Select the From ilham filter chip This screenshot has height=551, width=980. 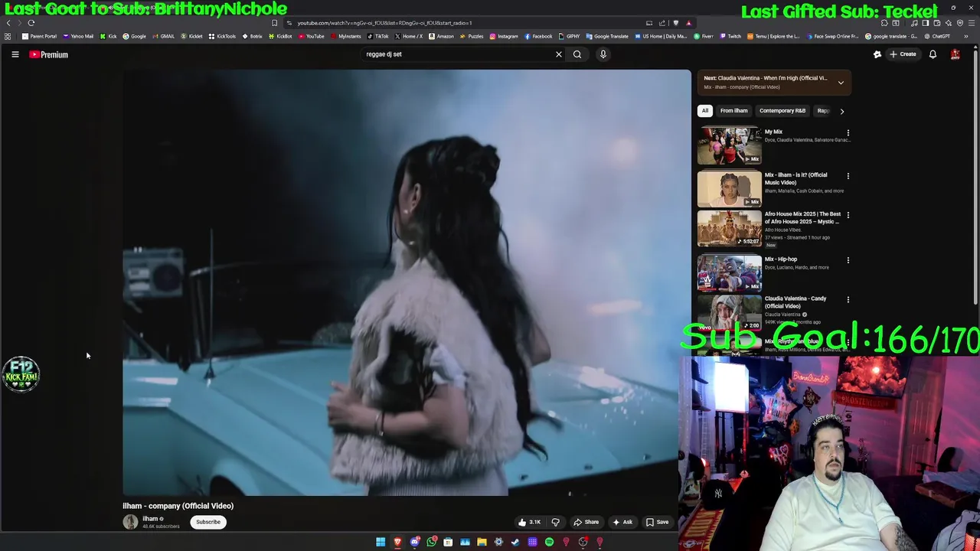pyautogui.click(x=733, y=111)
